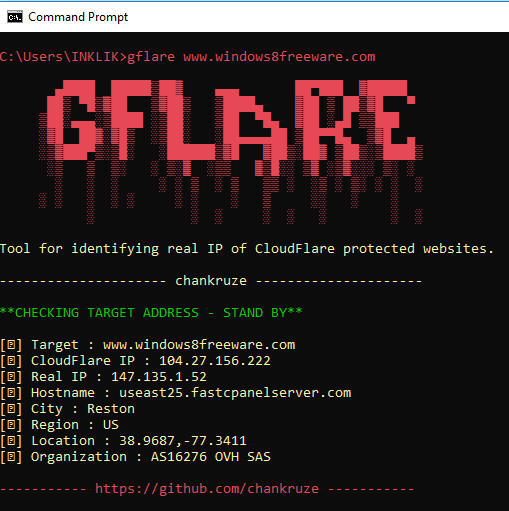This screenshot has width=509, height=511.
Task: Click the chankruze author name separator
Action: [211, 281]
